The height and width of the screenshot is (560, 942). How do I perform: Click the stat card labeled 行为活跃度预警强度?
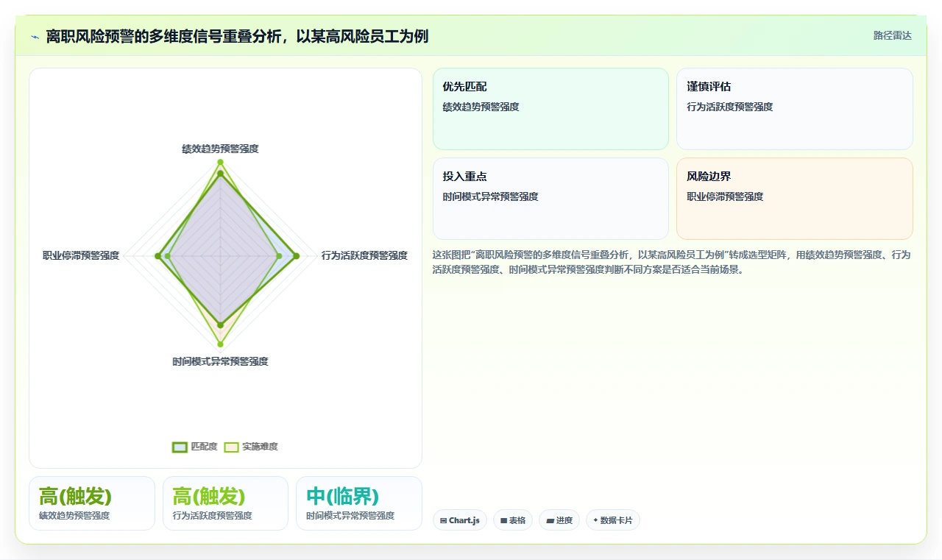coord(225,503)
